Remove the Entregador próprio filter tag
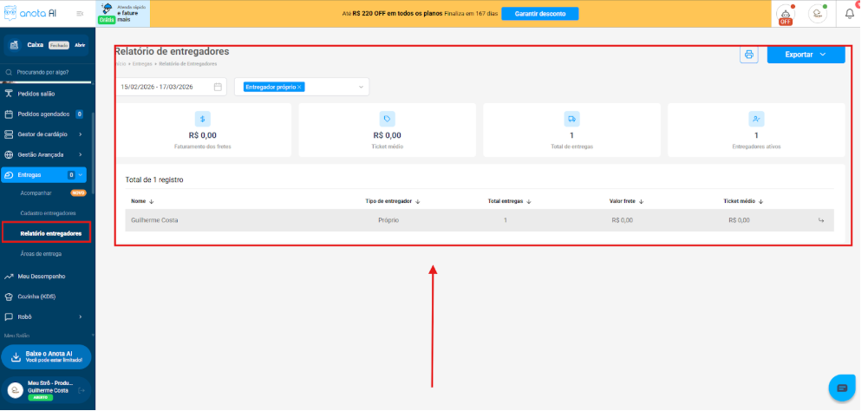 pos(300,87)
